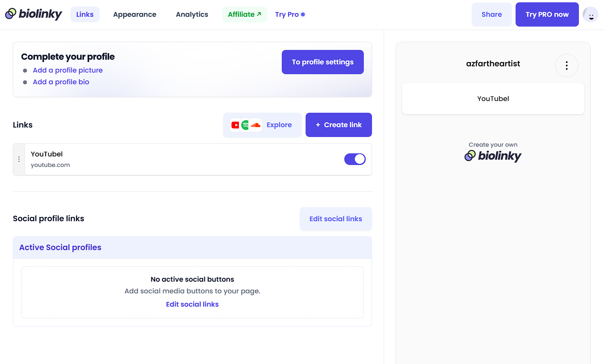
Task: Click the YouTube icon beside Explore
Action: [235, 125]
